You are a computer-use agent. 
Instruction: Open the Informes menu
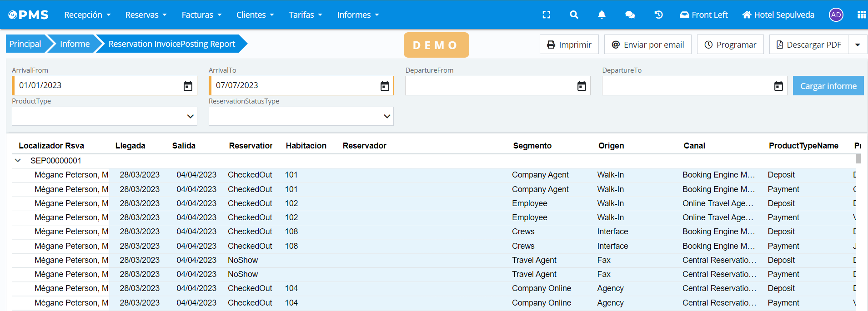click(358, 15)
